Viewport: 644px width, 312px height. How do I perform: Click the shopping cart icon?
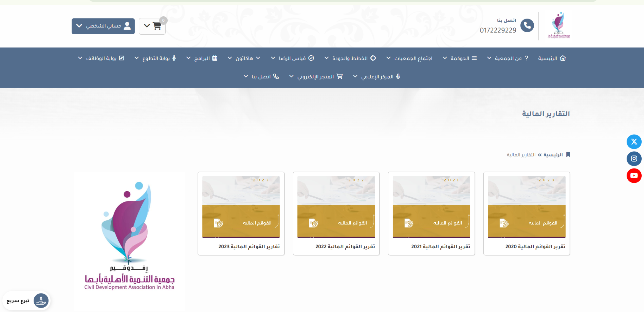click(x=157, y=26)
